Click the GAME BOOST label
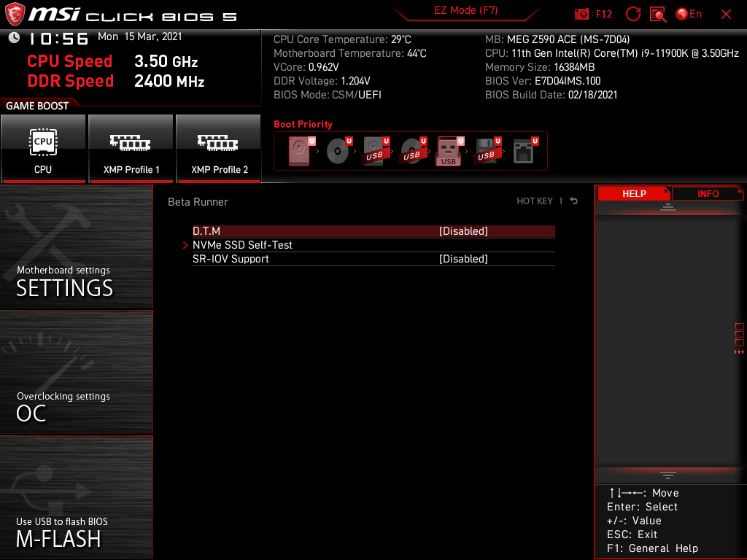Image resolution: width=747 pixels, height=560 pixels. pyautogui.click(x=37, y=106)
